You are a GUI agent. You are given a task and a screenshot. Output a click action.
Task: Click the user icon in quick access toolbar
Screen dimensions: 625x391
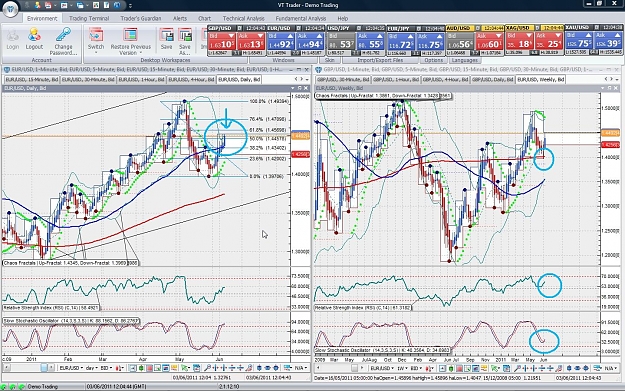tap(37, 5)
